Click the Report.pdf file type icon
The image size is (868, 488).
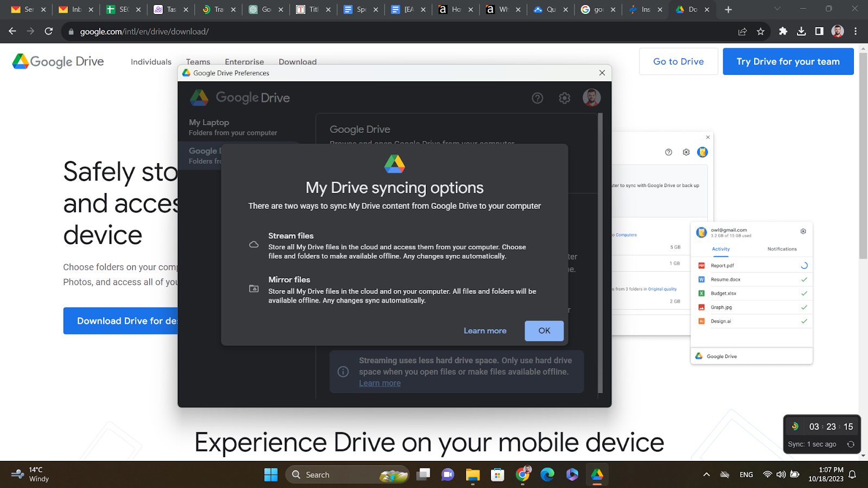coord(701,265)
